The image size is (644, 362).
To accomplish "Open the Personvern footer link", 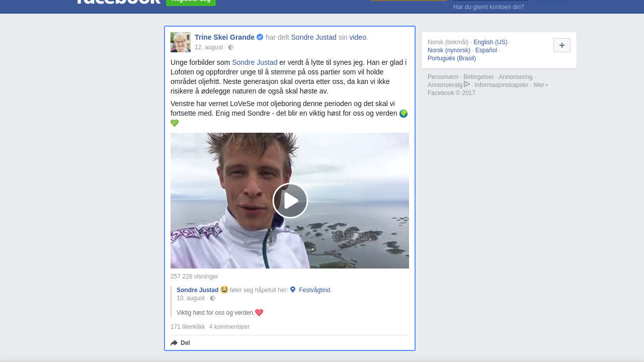I will tap(443, 77).
